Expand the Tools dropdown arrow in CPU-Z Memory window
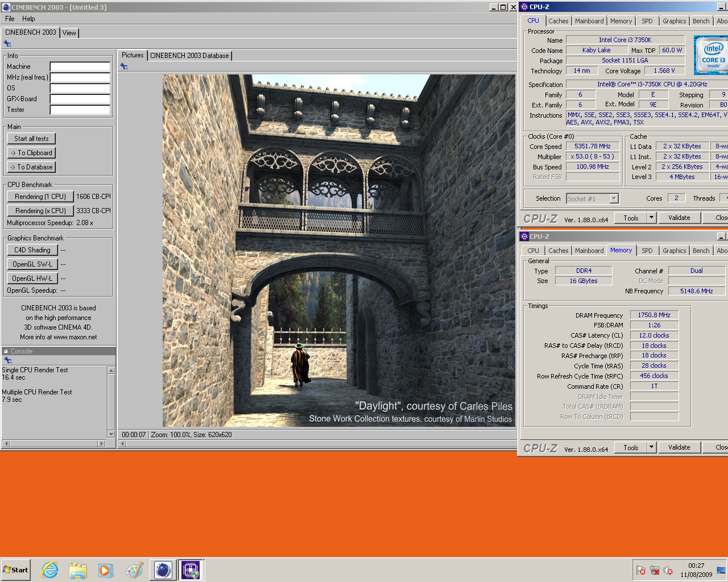The image size is (728, 582). click(652, 447)
